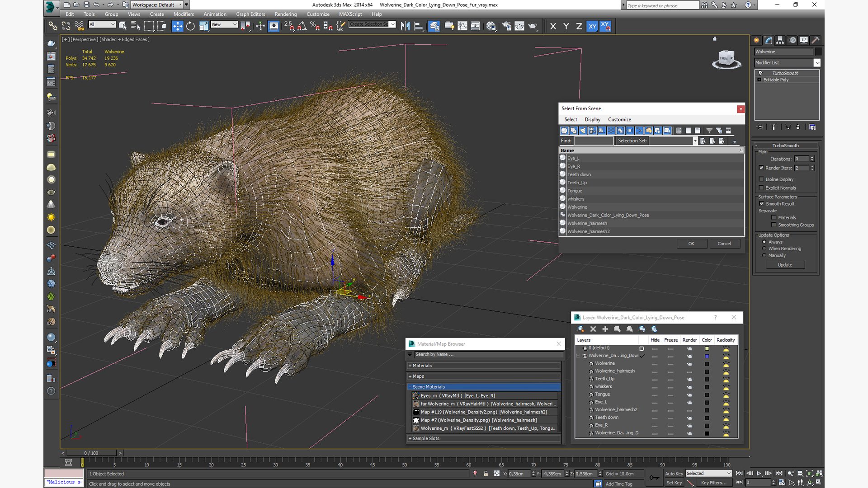The image size is (868, 488).
Task: Toggle Percent Snap in main toolbar
Action: pos(315,26)
